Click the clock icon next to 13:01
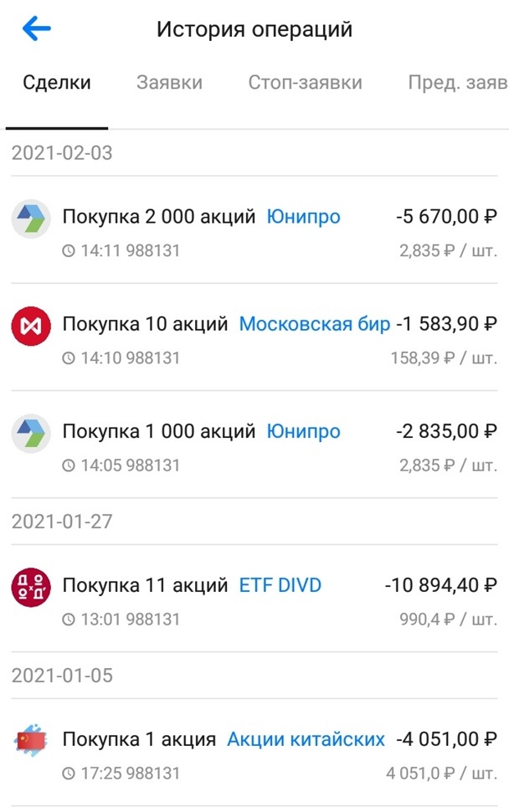 pos(70,620)
